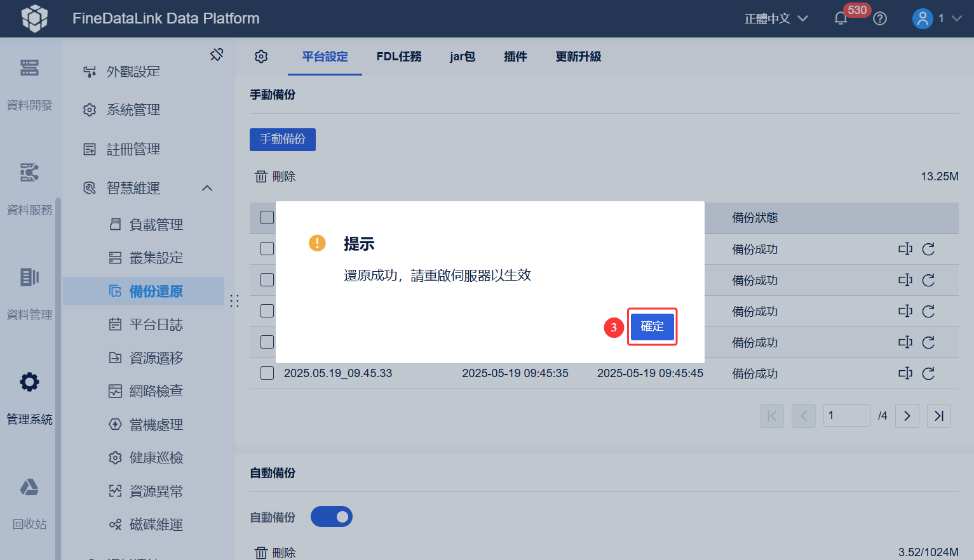Jump to the last page of backups

(x=939, y=416)
